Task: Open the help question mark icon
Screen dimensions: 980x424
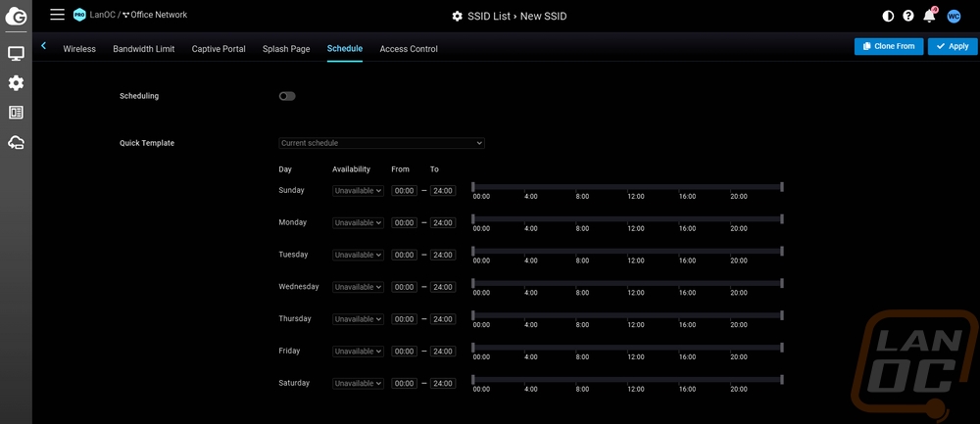Action: 908,16
